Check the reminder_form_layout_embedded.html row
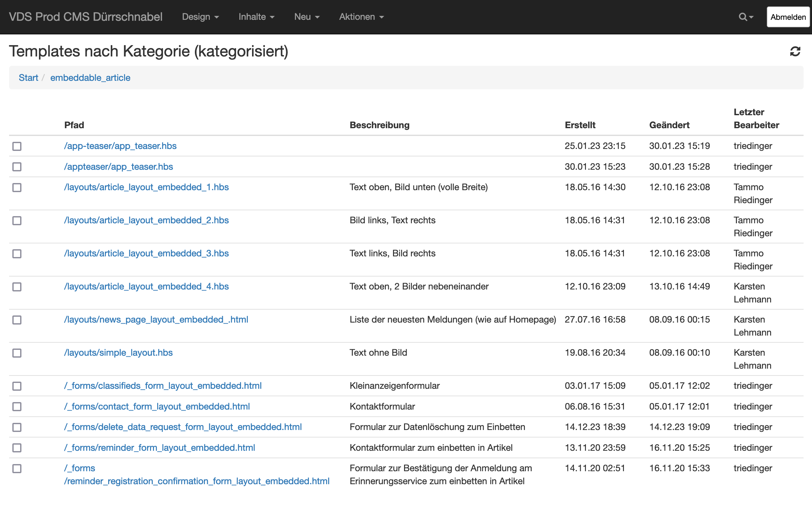Viewport: 812px width, 516px height. 17,448
